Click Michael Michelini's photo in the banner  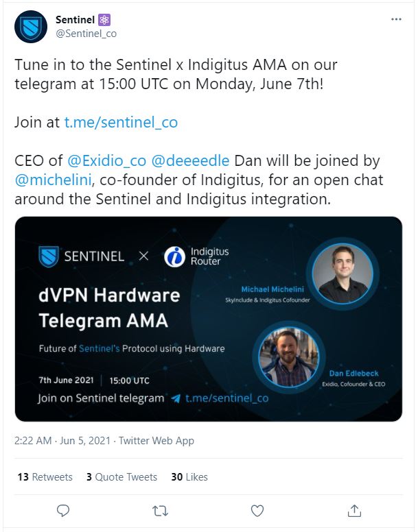[342, 274]
